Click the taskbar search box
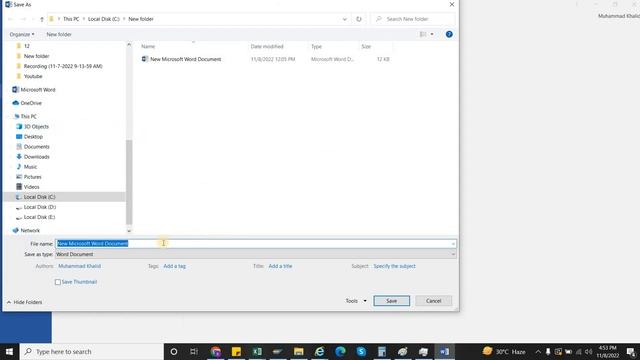 91,351
